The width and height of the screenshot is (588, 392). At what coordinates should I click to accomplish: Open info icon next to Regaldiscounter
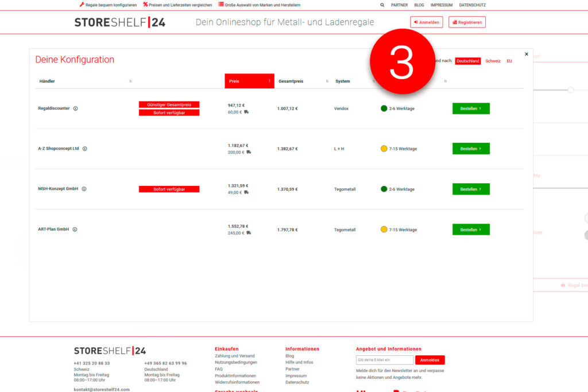(75, 108)
